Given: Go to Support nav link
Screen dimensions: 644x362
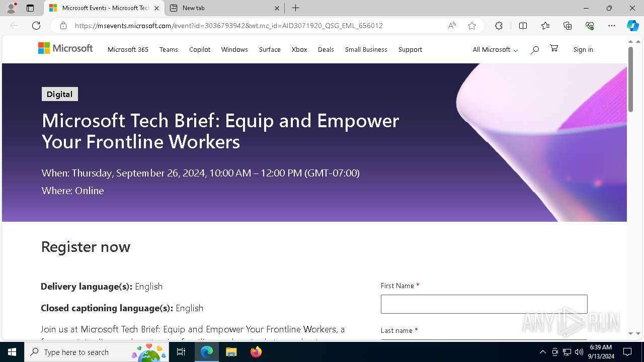Looking at the screenshot, I should pos(410,49).
